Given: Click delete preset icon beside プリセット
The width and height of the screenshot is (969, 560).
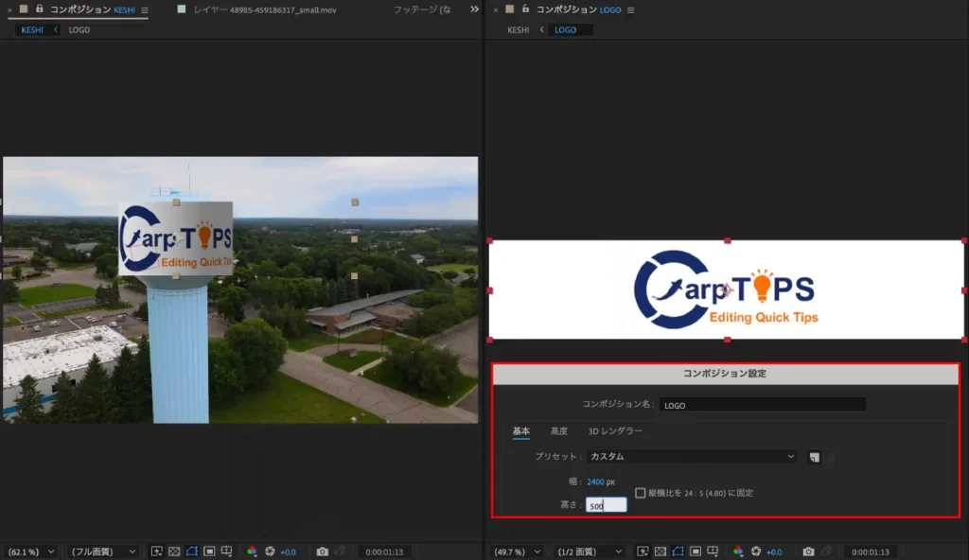Looking at the screenshot, I should (831, 457).
